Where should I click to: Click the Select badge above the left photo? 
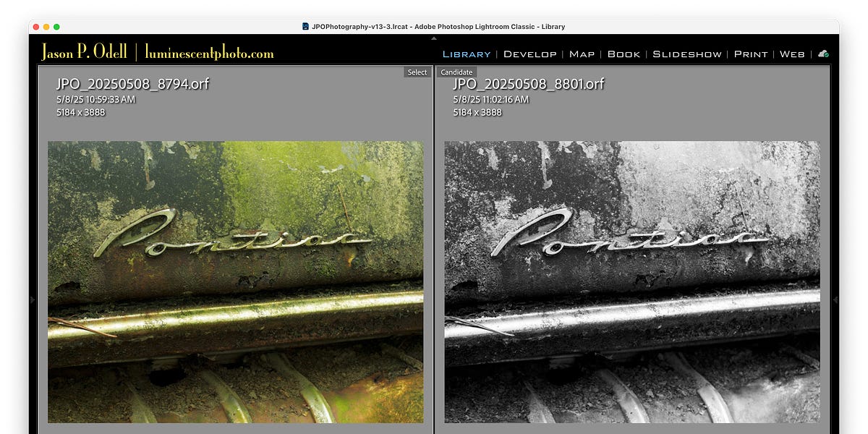(417, 72)
